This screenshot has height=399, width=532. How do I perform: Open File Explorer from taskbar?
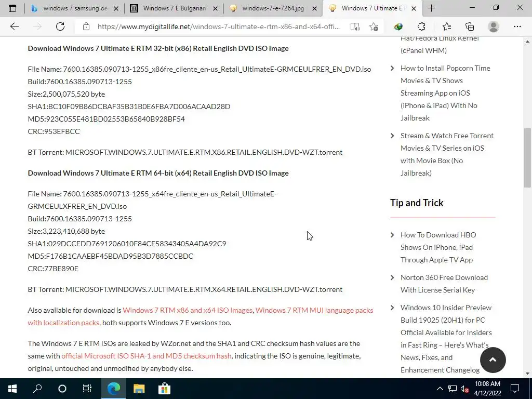(x=139, y=389)
